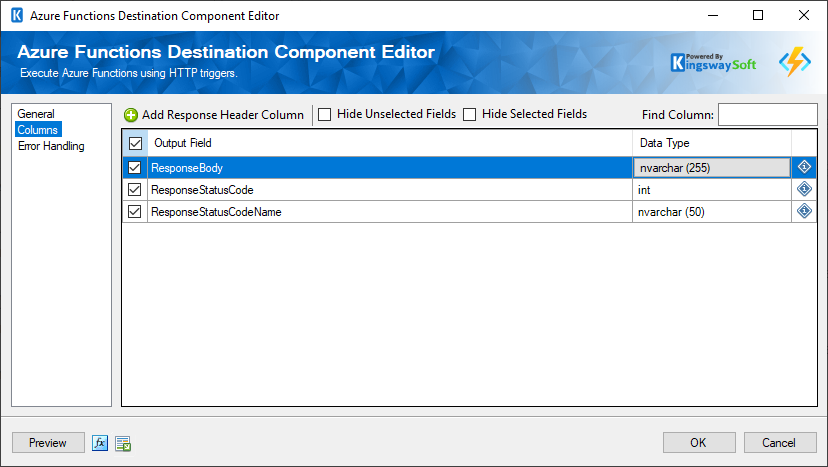Toggle Hide Selected Fields checkbox
828x467 pixels.
click(469, 114)
